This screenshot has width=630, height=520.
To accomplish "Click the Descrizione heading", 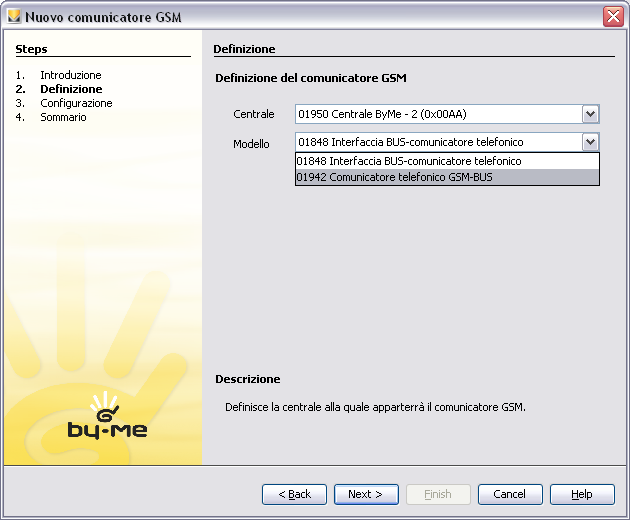I will [x=248, y=379].
